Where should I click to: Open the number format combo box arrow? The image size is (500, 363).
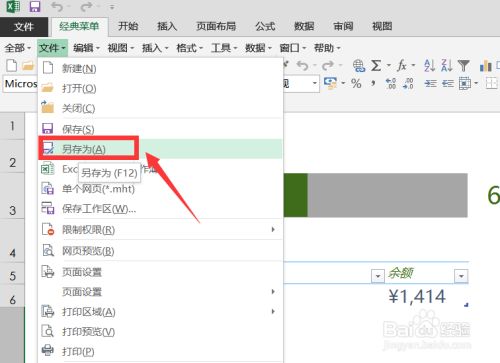click(x=314, y=83)
